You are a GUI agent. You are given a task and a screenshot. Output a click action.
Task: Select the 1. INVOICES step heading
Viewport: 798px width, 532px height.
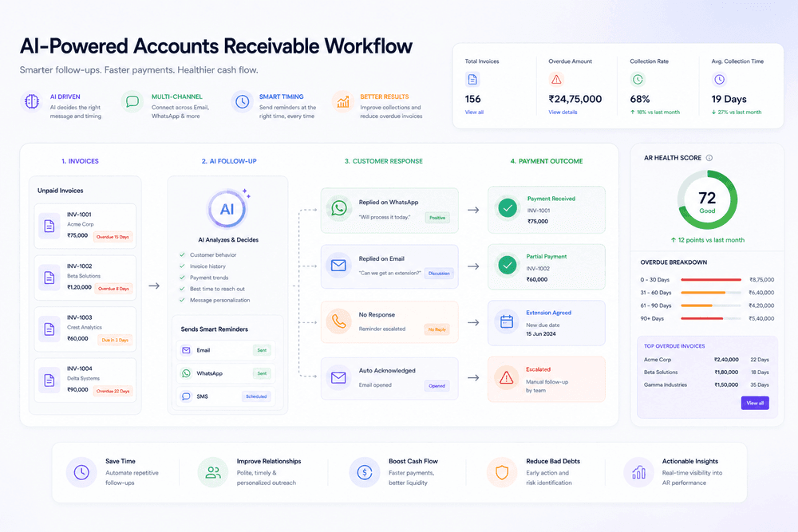click(81, 161)
